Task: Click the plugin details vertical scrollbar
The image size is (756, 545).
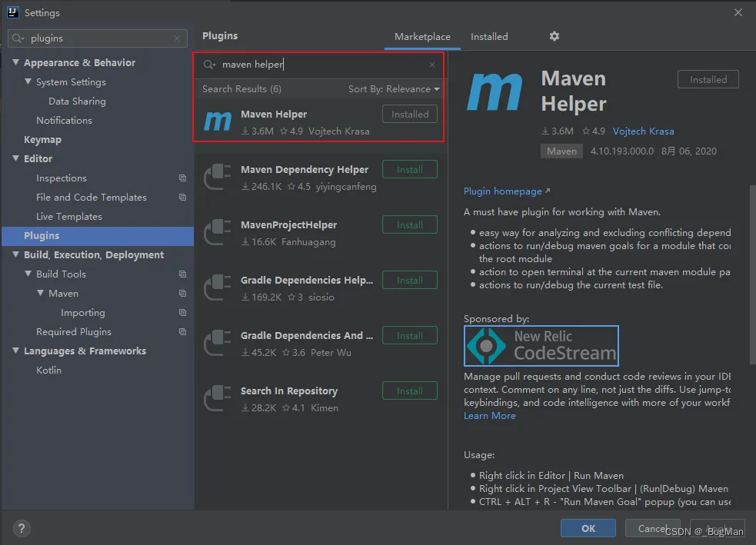Action: (752, 274)
